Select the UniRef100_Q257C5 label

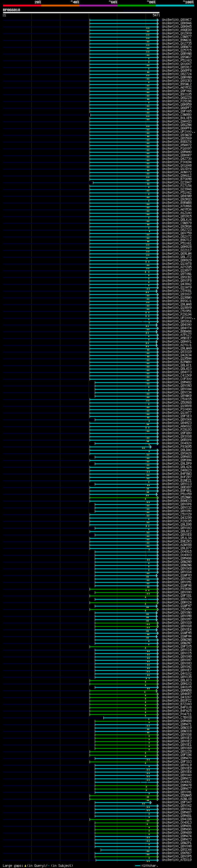coord(177,50)
